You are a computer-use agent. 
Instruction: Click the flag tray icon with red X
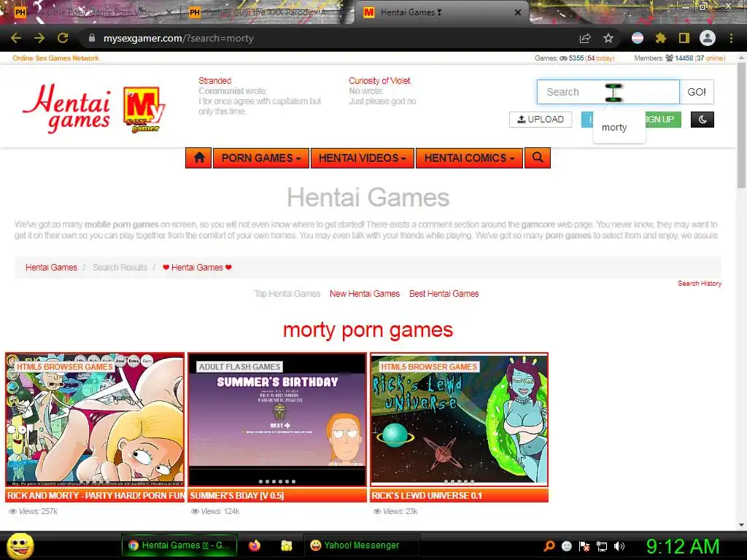point(584,546)
